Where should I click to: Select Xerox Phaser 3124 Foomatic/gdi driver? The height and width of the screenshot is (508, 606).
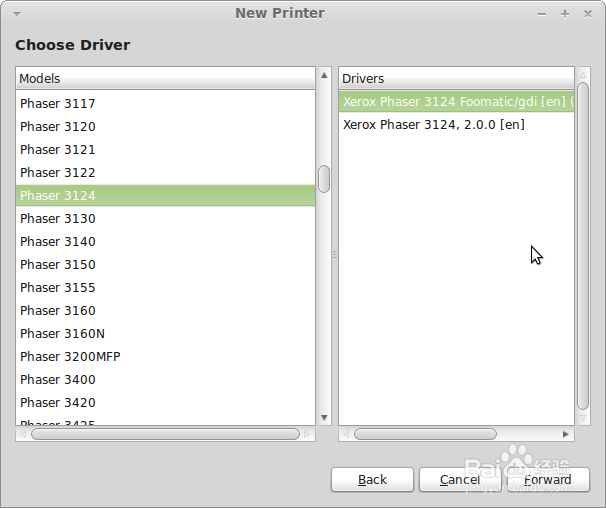[456, 102]
